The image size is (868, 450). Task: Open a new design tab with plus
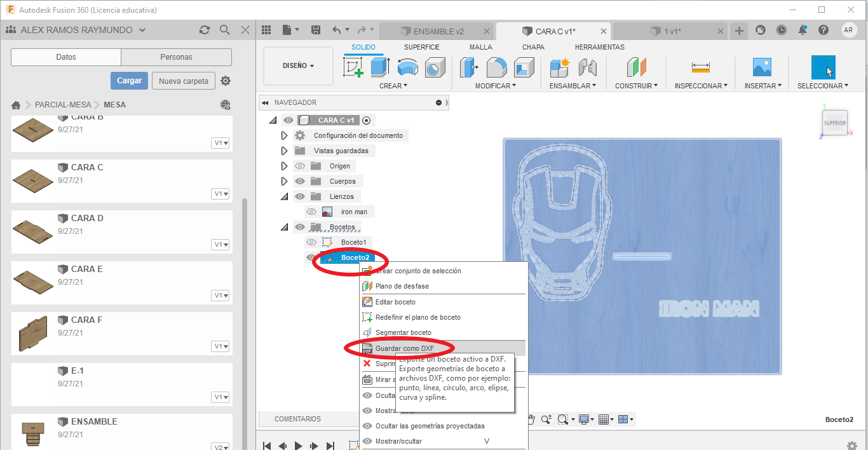pyautogui.click(x=739, y=31)
